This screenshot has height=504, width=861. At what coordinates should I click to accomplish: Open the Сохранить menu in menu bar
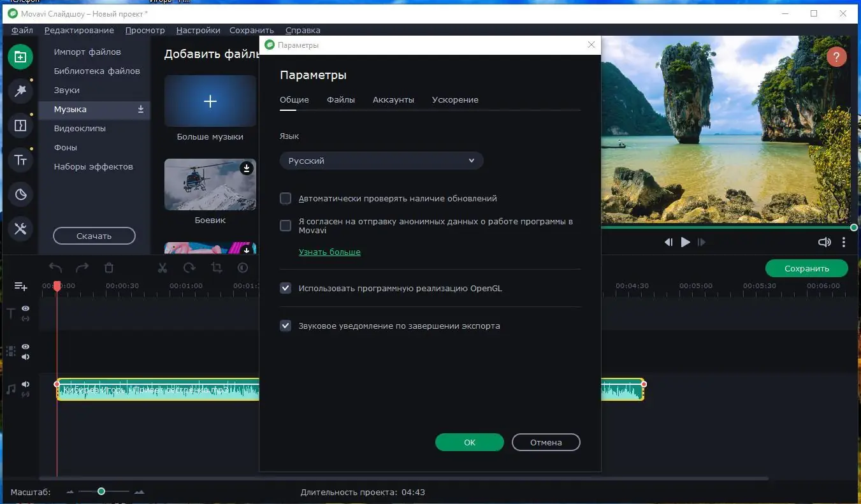(x=252, y=30)
